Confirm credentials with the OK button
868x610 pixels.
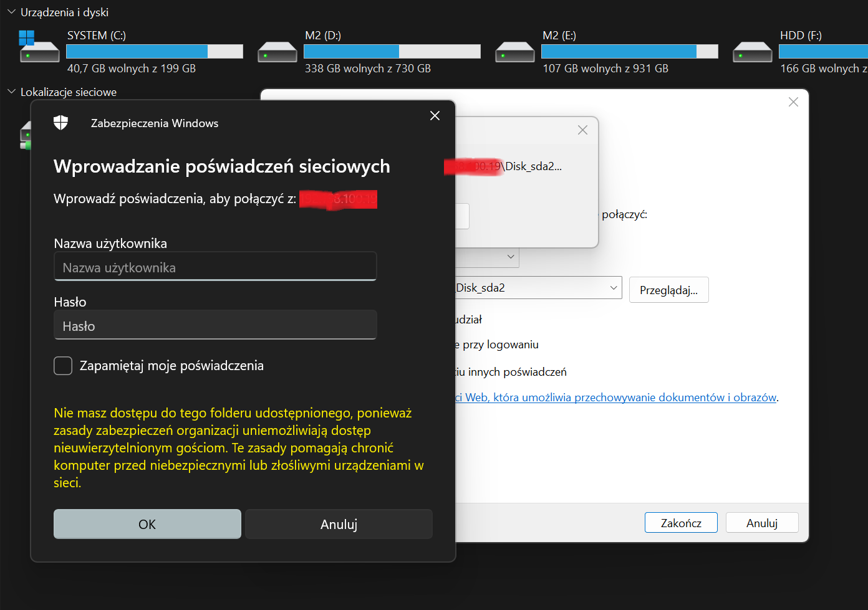(147, 524)
